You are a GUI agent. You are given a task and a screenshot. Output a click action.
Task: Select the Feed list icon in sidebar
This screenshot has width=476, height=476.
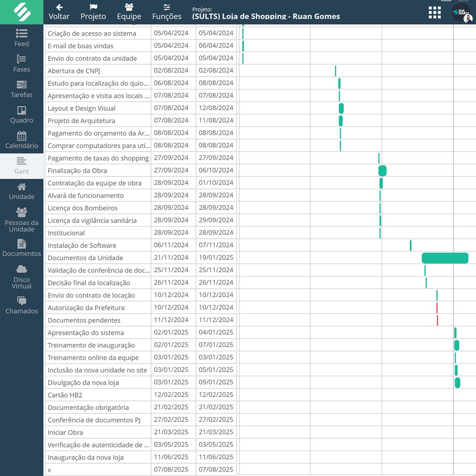click(x=21, y=33)
